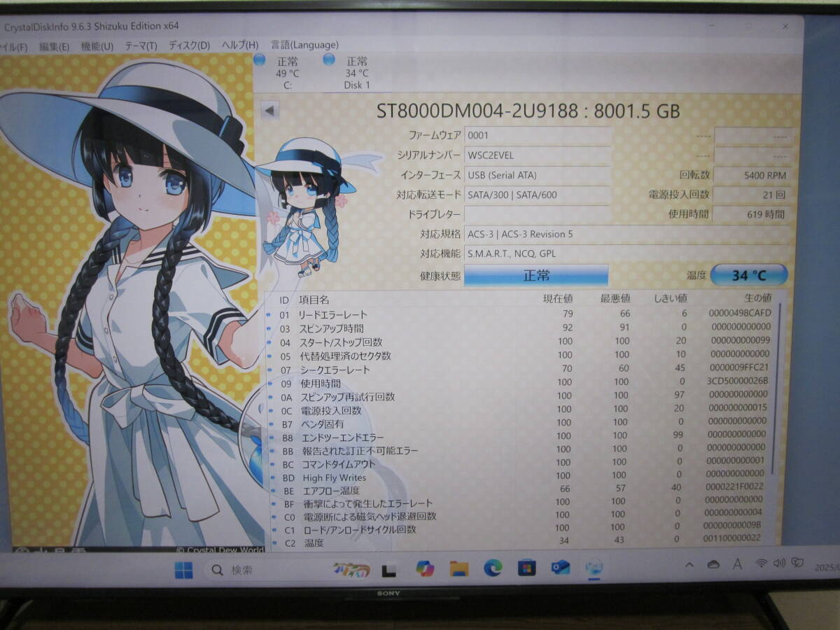This screenshot has width=840, height=630.
Task: Click the status dot for エンドツーエンドエラー
Action: (272, 437)
